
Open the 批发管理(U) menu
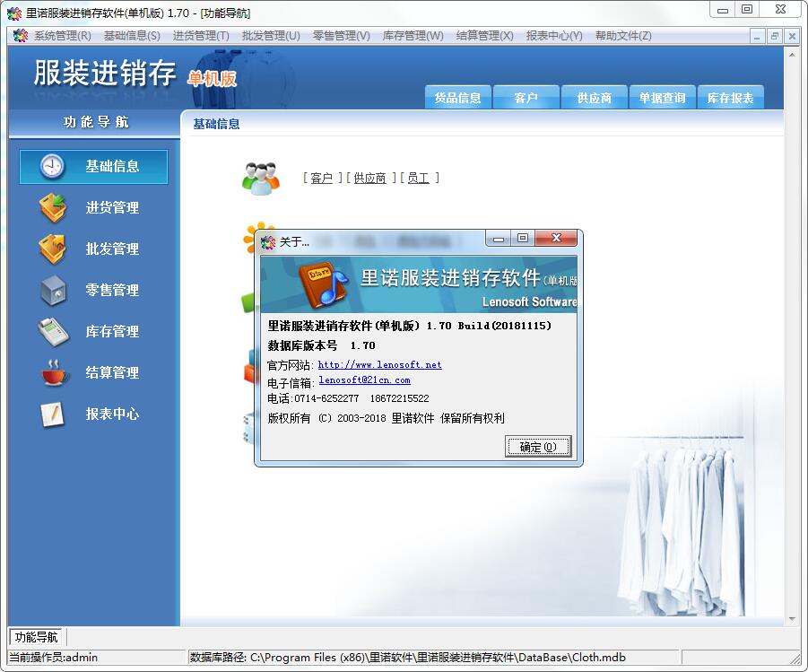coord(271,36)
